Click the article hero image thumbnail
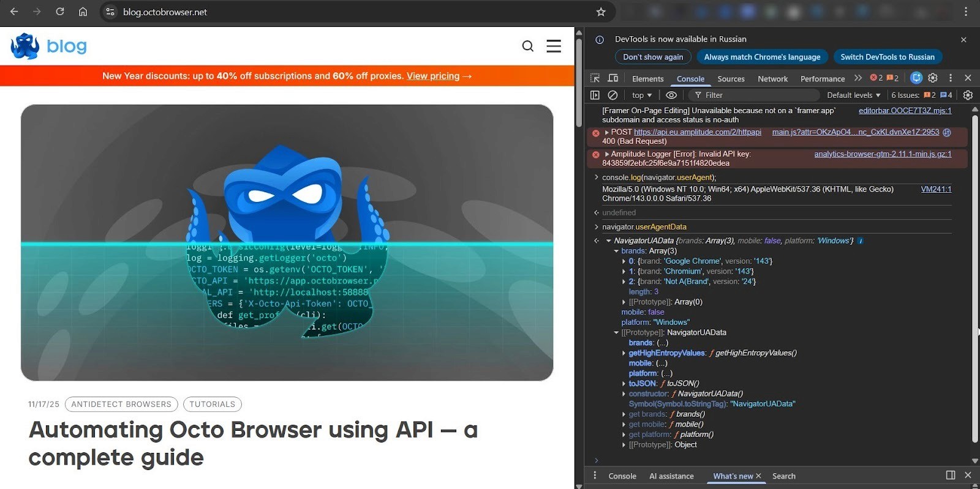Image resolution: width=980 pixels, height=489 pixels. [287, 242]
